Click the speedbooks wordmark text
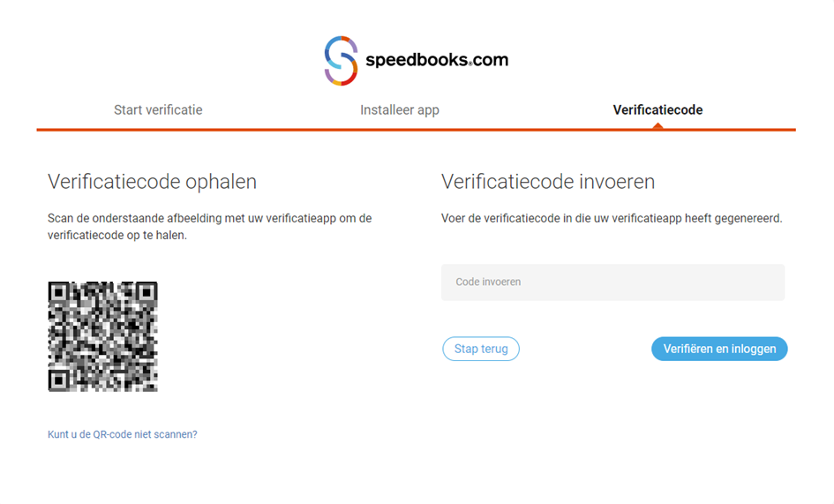 (417, 61)
